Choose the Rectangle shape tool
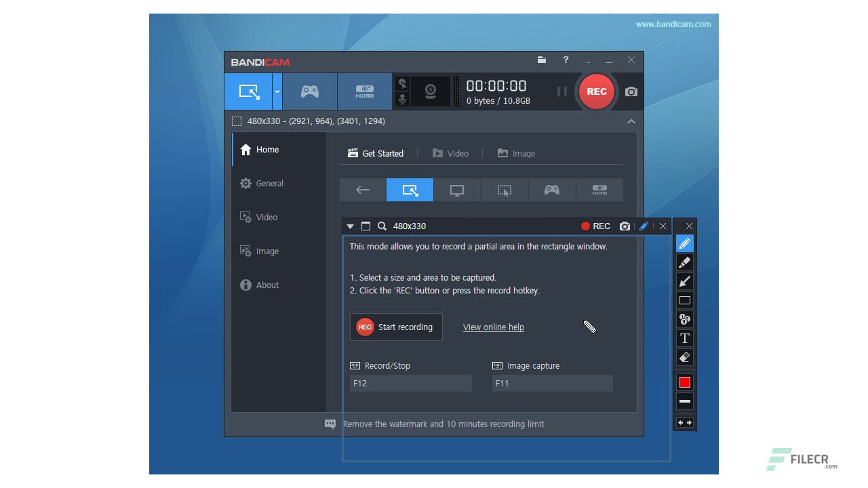Screen dimensions: 868x488 coord(684,300)
